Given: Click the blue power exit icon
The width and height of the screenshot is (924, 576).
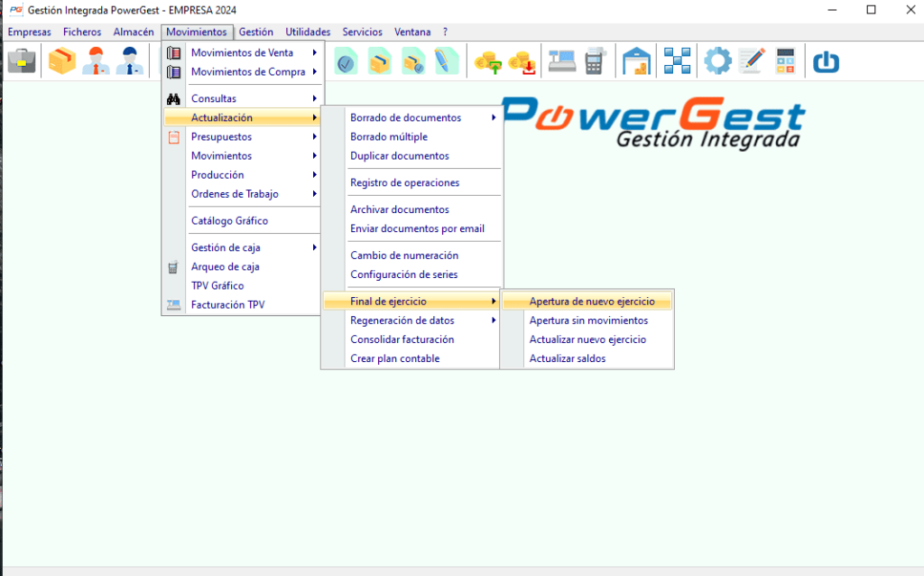Looking at the screenshot, I should (x=827, y=61).
